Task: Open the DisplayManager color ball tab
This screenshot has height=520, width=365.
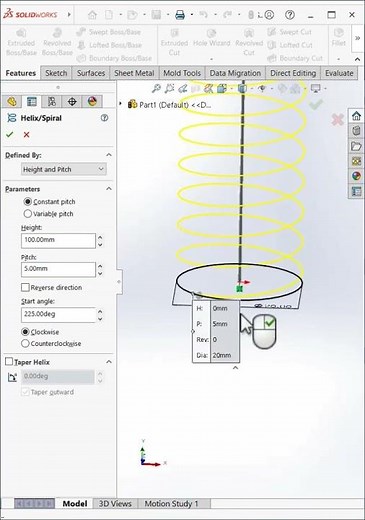Action: [x=92, y=102]
